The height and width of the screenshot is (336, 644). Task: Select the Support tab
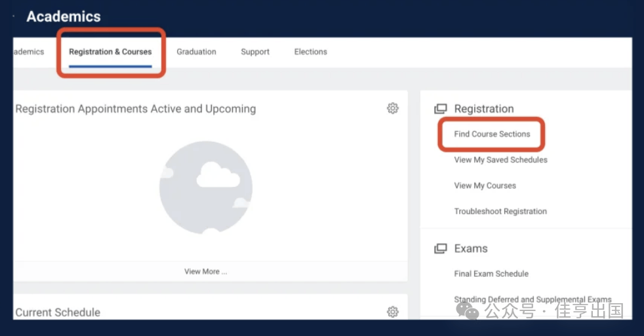[255, 52]
